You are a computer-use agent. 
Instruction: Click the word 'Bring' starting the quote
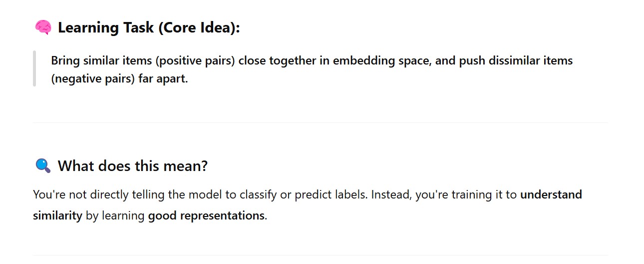(x=65, y=61)
